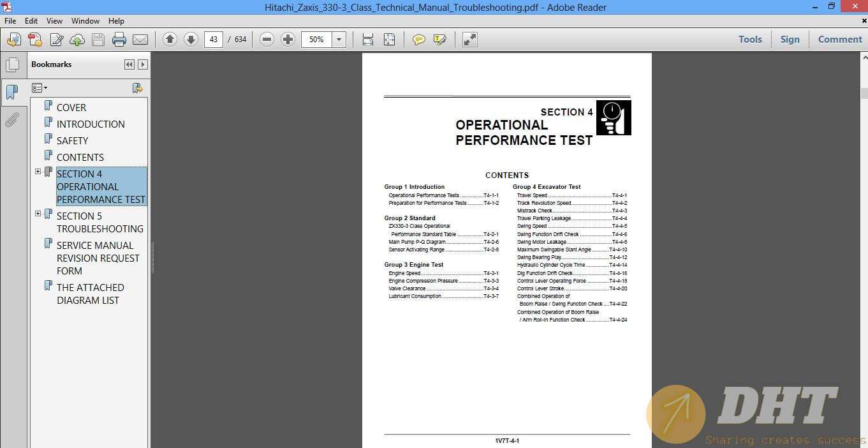Select the COVER bookmark
This screenshot has width=868, height=448.
coord(71,108)
